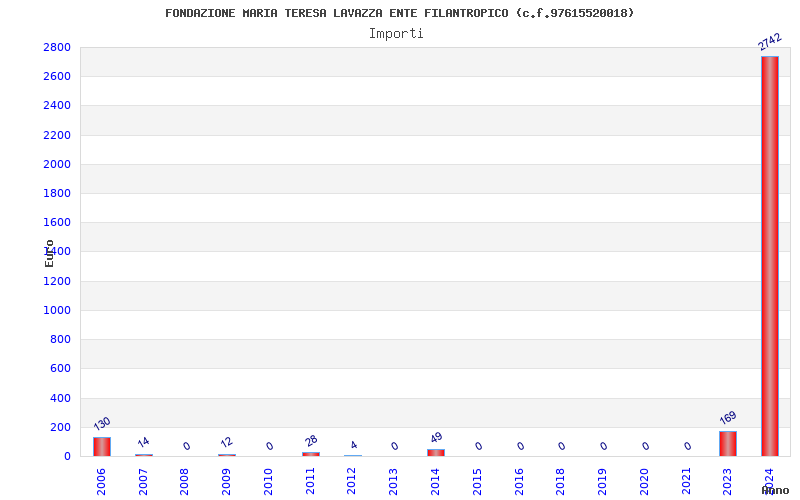Click the 4 value label above 2012

[x=353, y=445]
